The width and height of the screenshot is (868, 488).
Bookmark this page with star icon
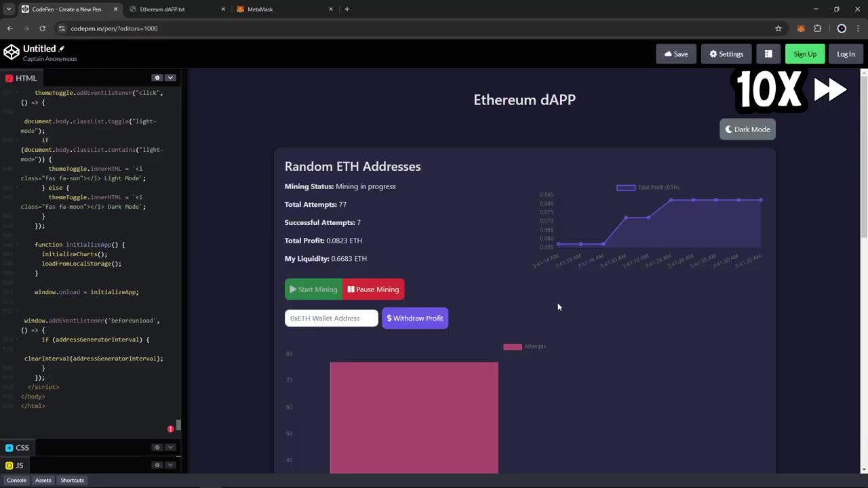point(778,28)
